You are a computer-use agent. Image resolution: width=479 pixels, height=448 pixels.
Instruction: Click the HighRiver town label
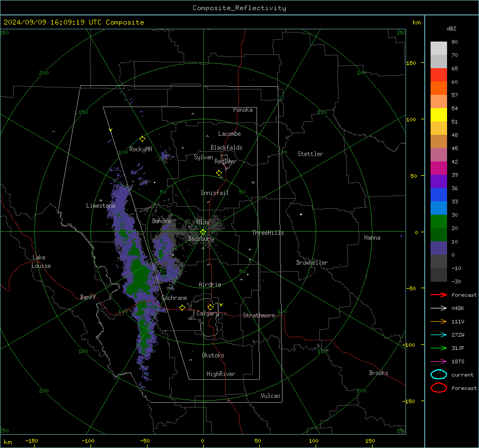point(221,374)
